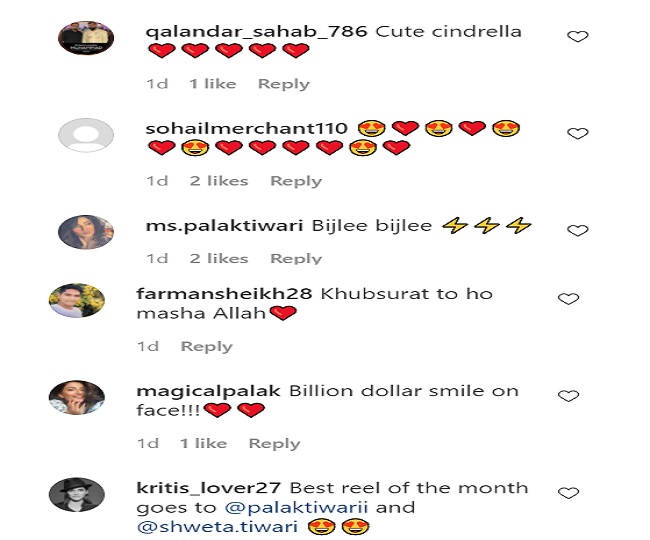Screen dimensions: 650x540
Task: Open the @shweta.tiwari mention link
Action: (x=217, y=527)
